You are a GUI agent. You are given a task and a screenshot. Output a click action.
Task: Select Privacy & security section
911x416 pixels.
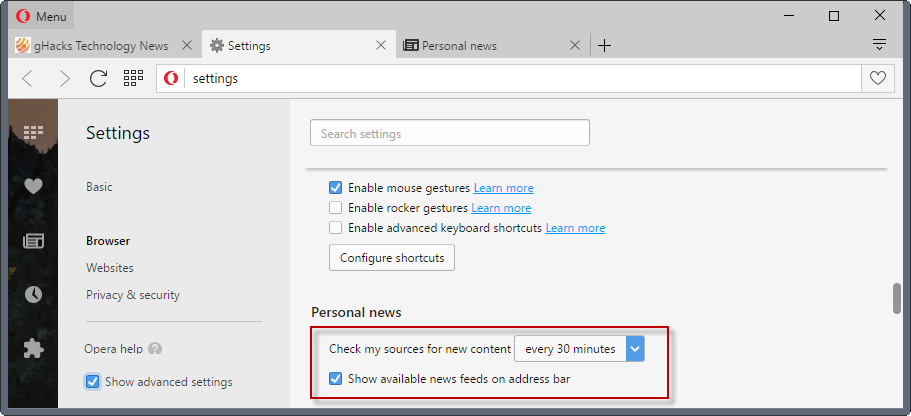click(x=133, y=295)
